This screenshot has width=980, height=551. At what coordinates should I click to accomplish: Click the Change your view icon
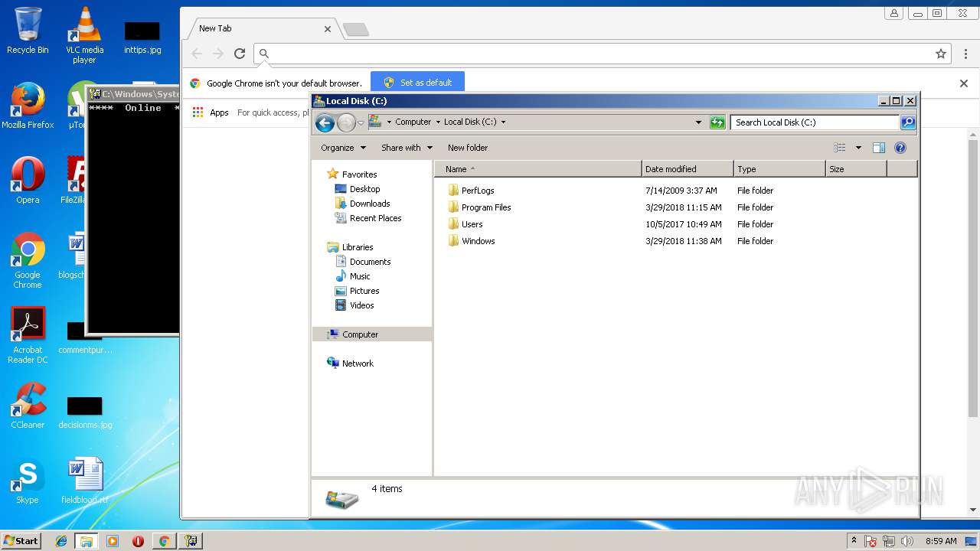(840, 148)
